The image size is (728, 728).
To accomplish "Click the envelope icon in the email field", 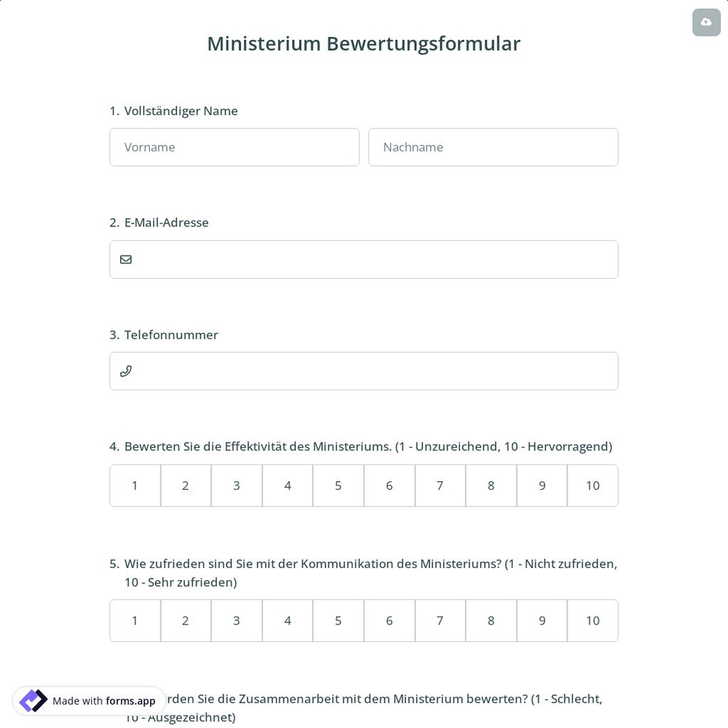I will [x=126, y=259].
